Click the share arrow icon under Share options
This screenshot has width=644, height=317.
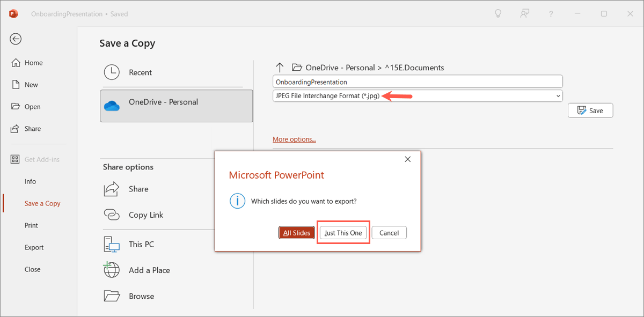tap(111, 189)
